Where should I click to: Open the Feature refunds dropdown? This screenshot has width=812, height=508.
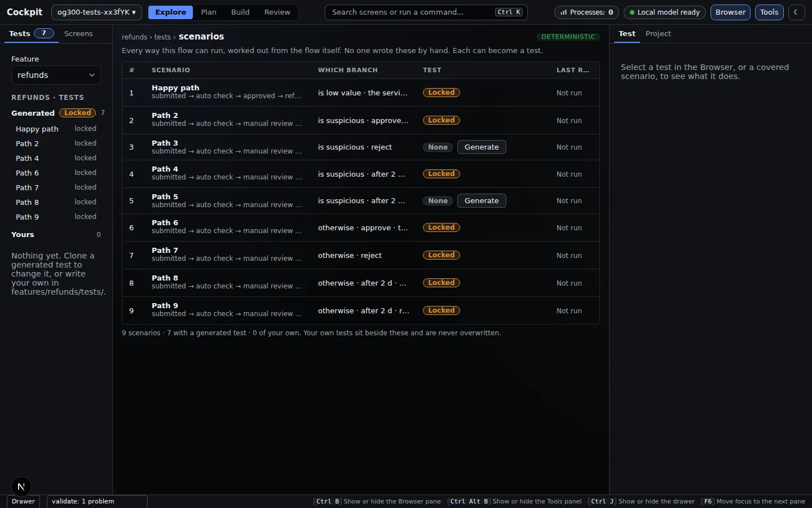pos(56,75)
